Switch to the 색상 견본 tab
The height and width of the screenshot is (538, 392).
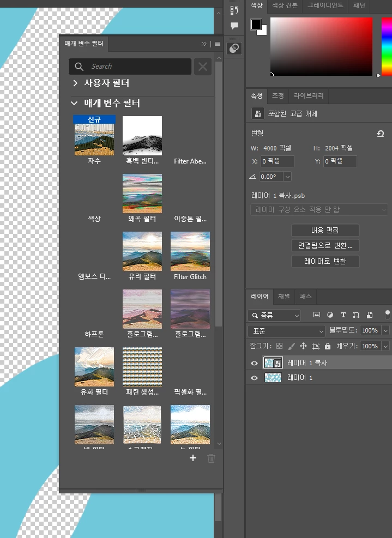coord(285,5)
